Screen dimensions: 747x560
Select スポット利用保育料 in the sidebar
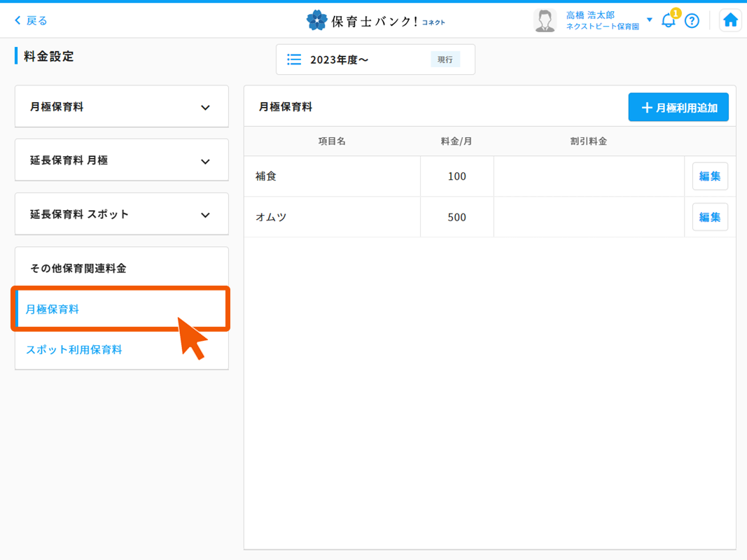[x=74, y=349]
